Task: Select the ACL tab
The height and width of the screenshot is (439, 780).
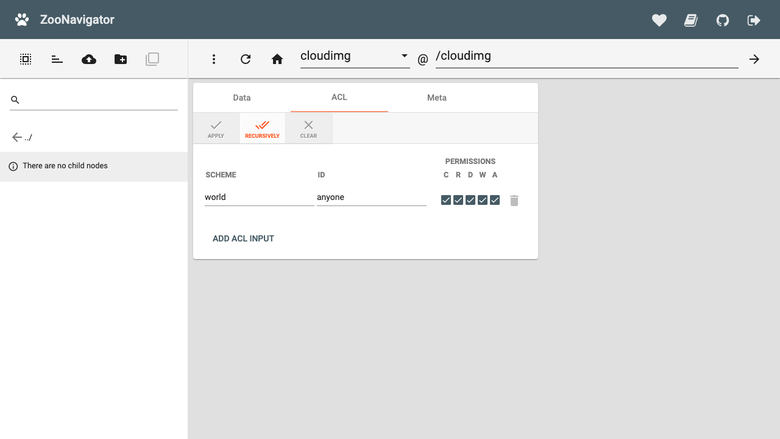Action: click(x=339, y=97)
